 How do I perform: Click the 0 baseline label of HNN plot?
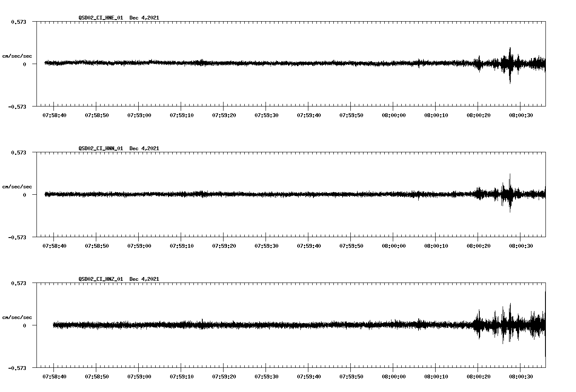[25, 195]
